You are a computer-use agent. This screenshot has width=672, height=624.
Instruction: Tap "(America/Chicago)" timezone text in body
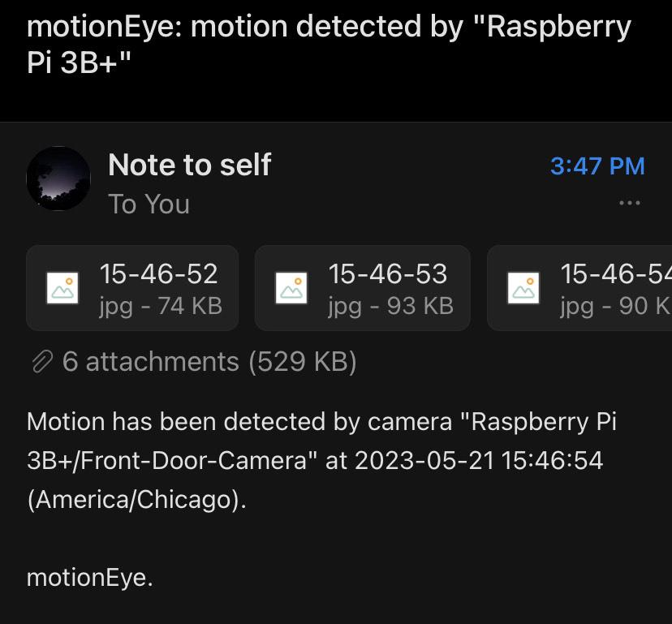(136, 499)
